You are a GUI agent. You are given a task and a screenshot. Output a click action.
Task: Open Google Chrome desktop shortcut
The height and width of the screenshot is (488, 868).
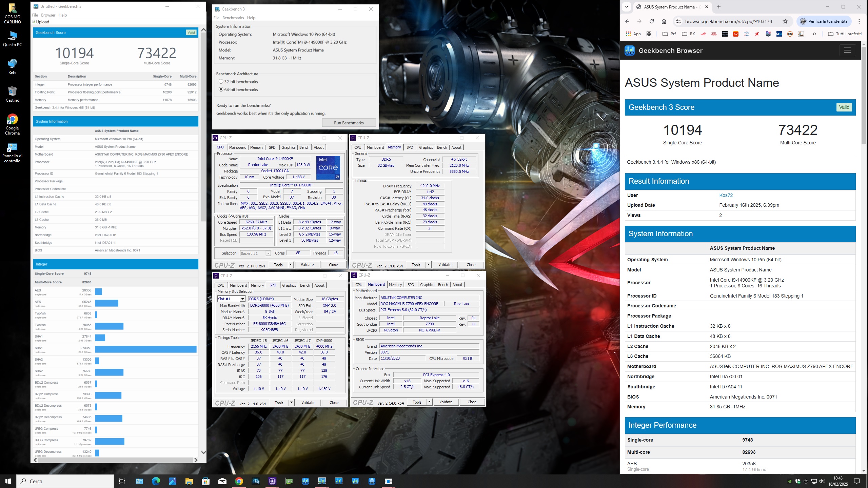13,124
